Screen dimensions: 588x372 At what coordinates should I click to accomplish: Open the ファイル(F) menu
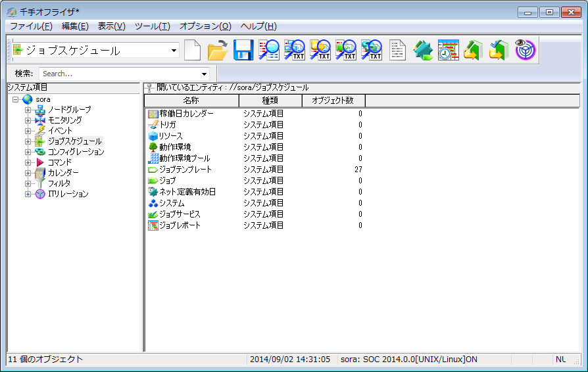[x=31, y=26]
